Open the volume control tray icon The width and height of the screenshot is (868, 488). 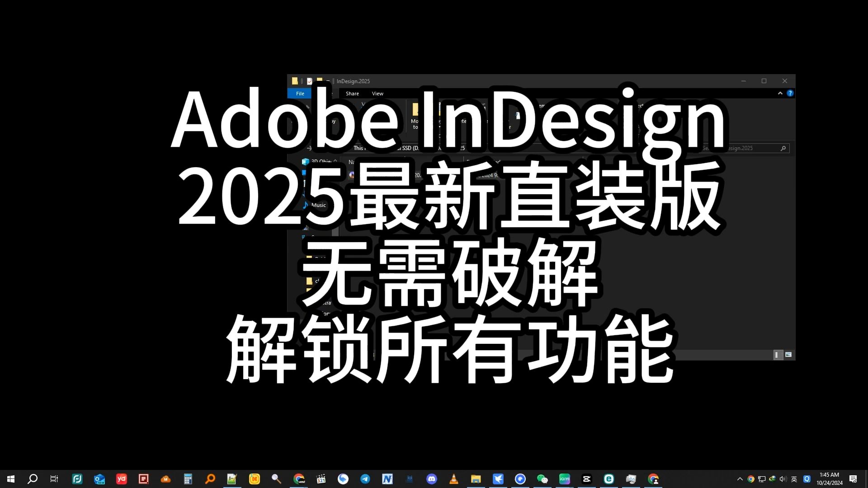pyautogui.click(x=783, y=479)
